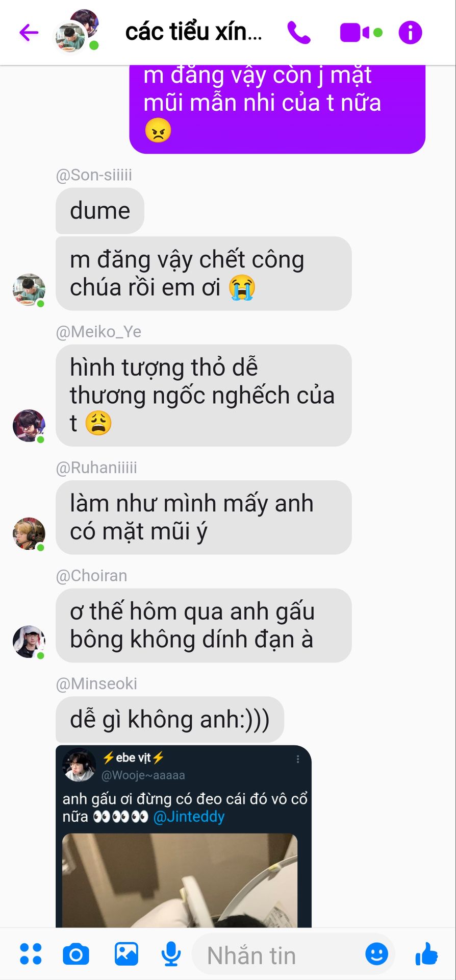Tap Meiko_Ye's profile avatar
The image size is (456, 980).
click(x=29, y=426)
